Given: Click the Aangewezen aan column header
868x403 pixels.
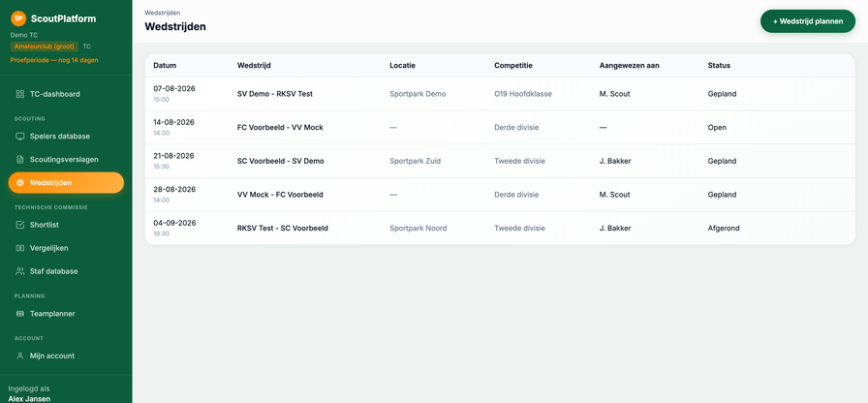Looking at the screenshot, I should 630,65.
